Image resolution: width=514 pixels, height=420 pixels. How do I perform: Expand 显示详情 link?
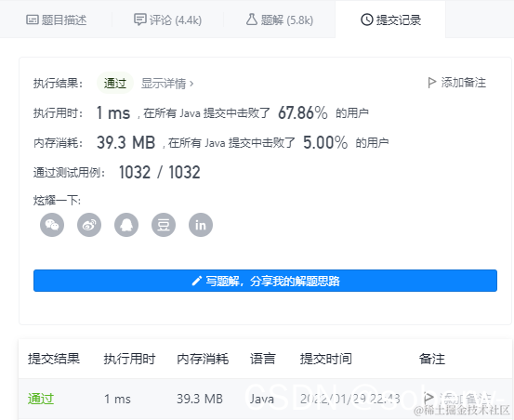(167, 84)
